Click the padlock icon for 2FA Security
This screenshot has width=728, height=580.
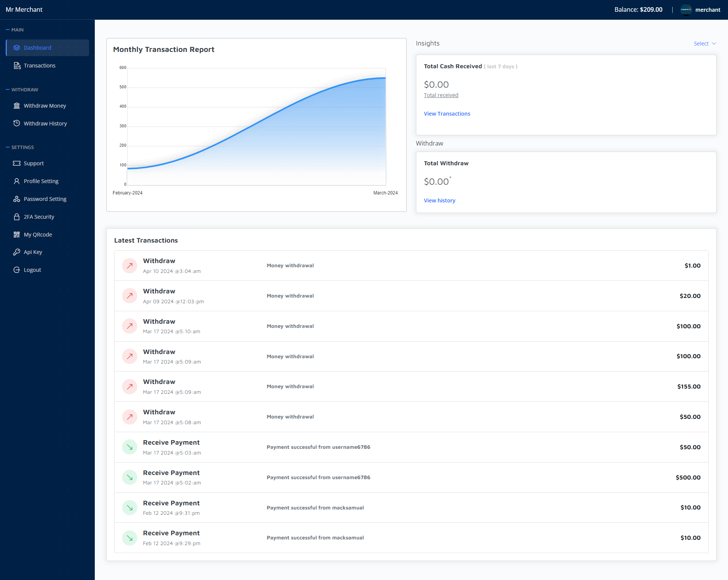(17, 217)
